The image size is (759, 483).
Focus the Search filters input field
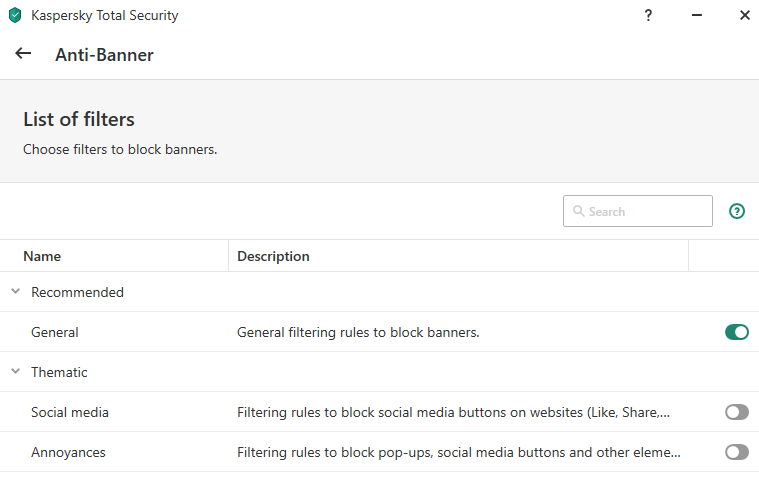click(638, 211)
